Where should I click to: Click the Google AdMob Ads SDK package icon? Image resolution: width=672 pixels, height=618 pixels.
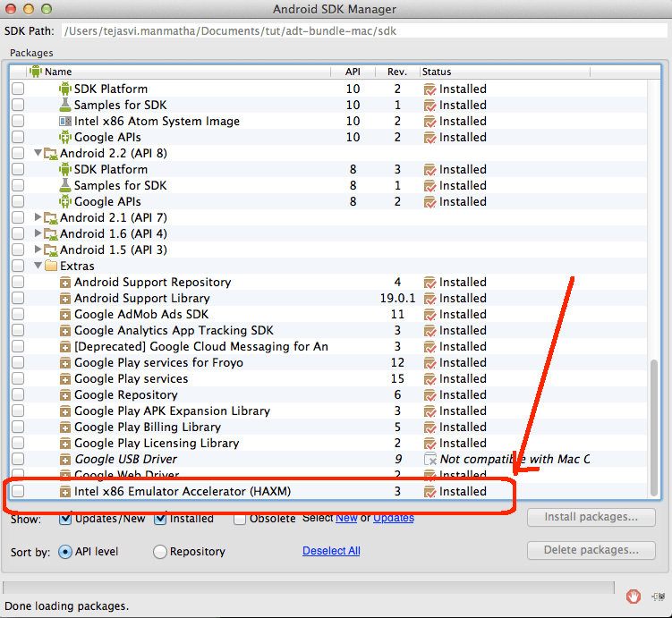65,315
